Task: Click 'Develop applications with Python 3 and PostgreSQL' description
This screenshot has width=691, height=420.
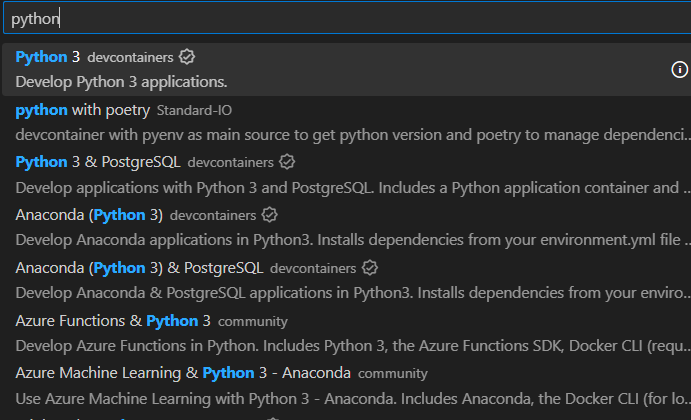Action: [353, 188]
